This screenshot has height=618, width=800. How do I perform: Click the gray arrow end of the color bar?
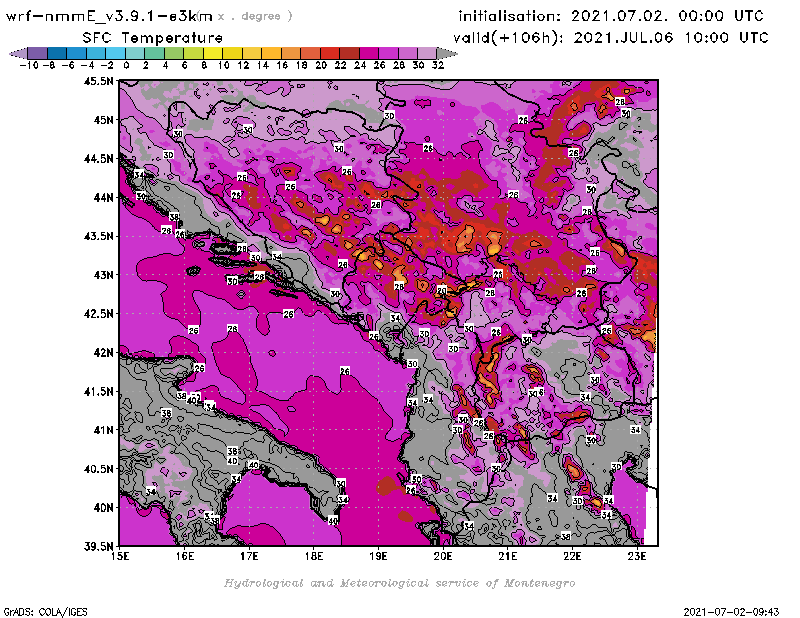446,53
